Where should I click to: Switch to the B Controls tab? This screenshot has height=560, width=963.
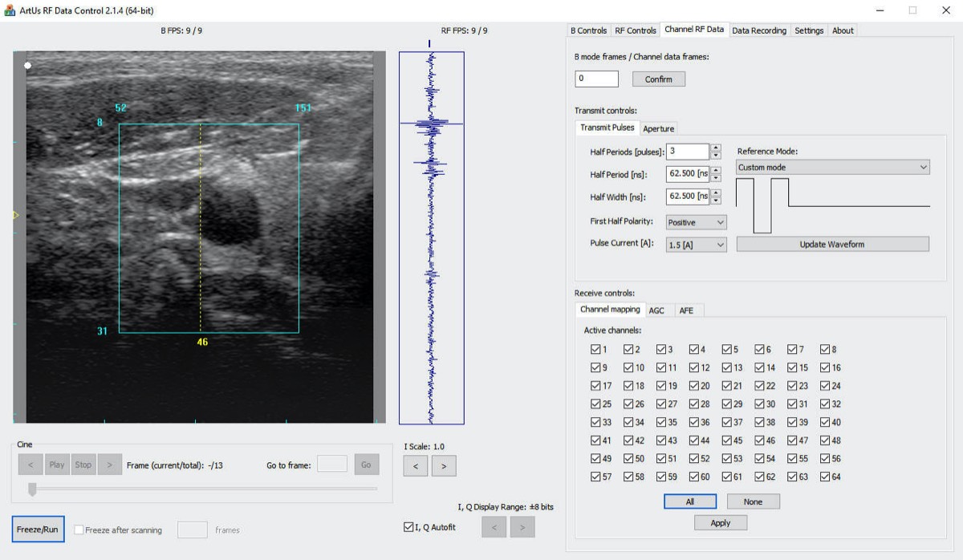589,30
